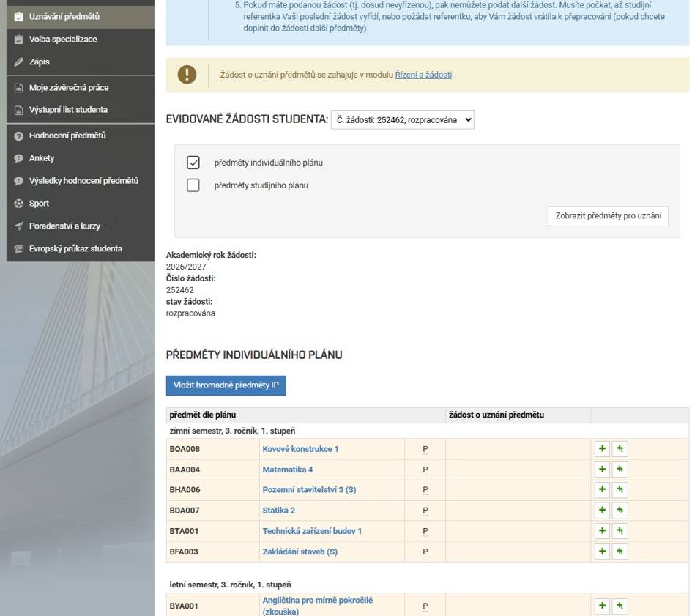This screenshot has width=692, height=616.
Task: Click the plain plus icon for Technická zařízení budov 1
Action: [602, 531]
